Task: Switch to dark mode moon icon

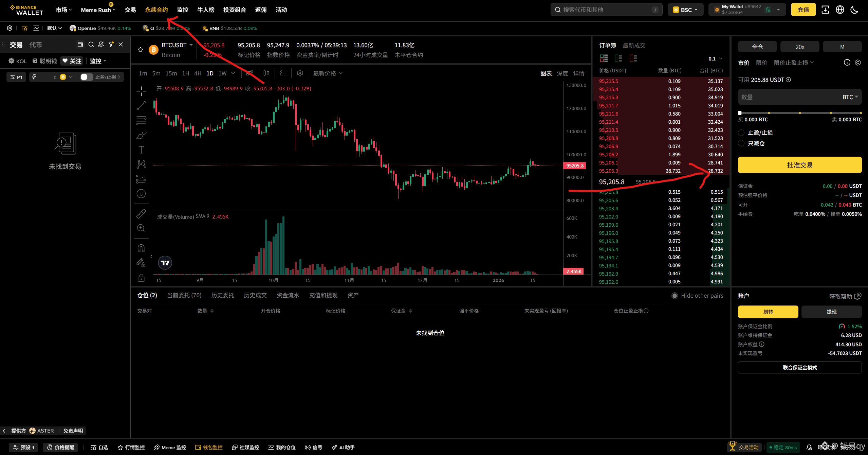Action: pos(854,10)
